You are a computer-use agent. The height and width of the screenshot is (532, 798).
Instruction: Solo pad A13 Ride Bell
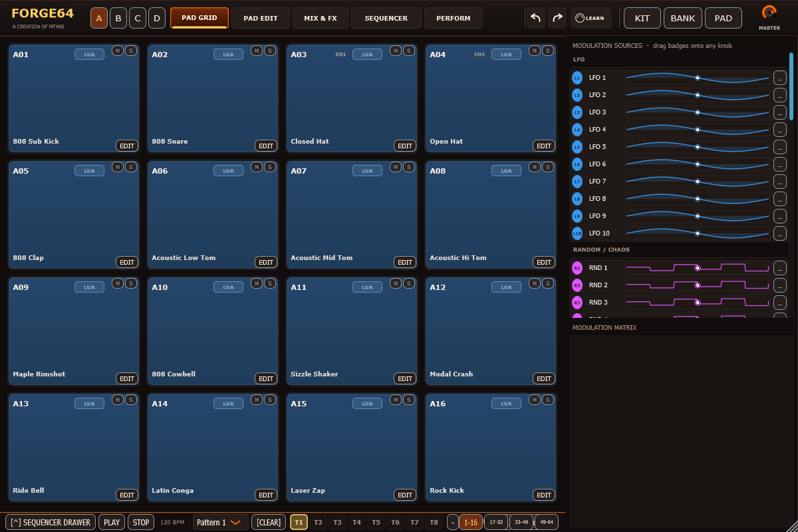(x=130, y=400)
